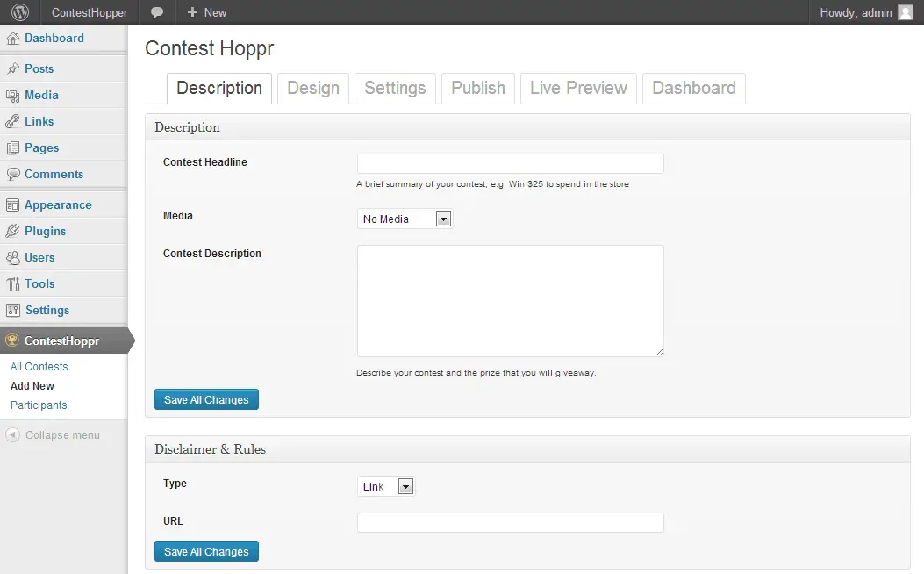This screenshot has width=924, height=574.
Task: Click Add New submenu link
Action: (32, 386)
